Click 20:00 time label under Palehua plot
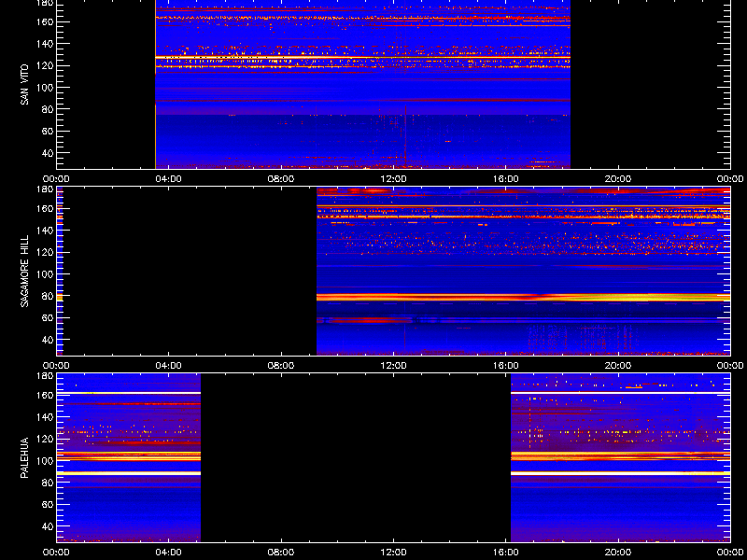 point(618,553)
